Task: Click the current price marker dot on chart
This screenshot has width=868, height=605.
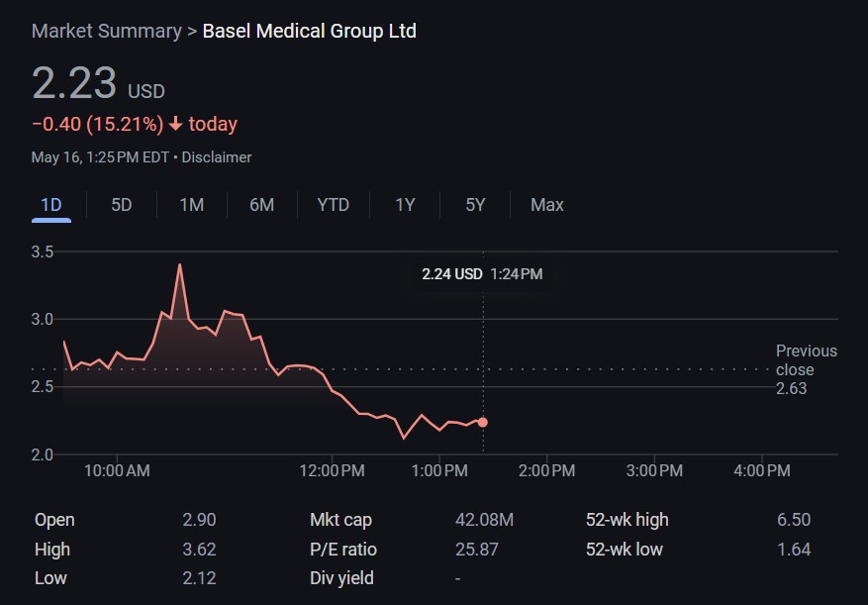Action: tap(482, 422)
